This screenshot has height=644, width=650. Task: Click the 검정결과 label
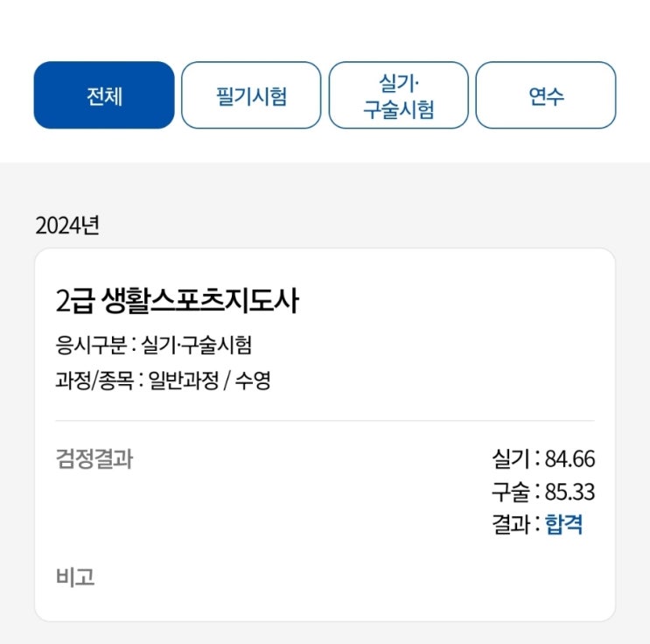click(x=94, y=458)
